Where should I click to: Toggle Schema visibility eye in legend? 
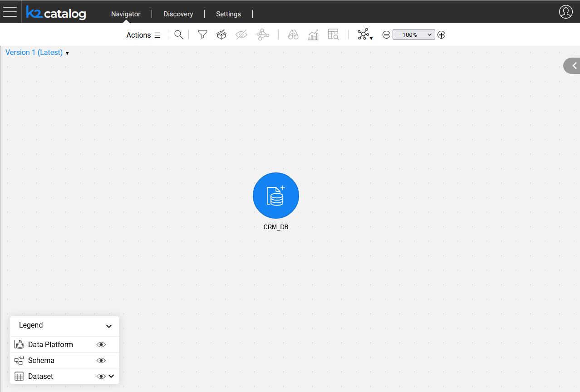[101, 361]
